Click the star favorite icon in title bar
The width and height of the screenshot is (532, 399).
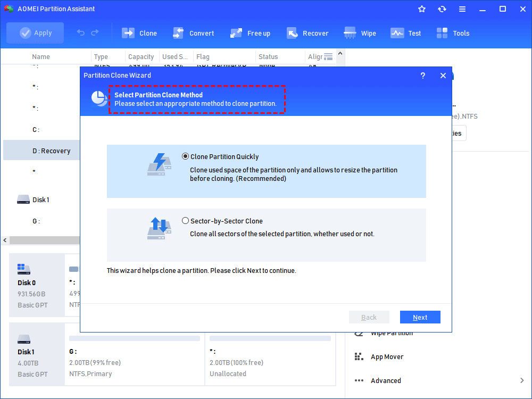[422, 9]
